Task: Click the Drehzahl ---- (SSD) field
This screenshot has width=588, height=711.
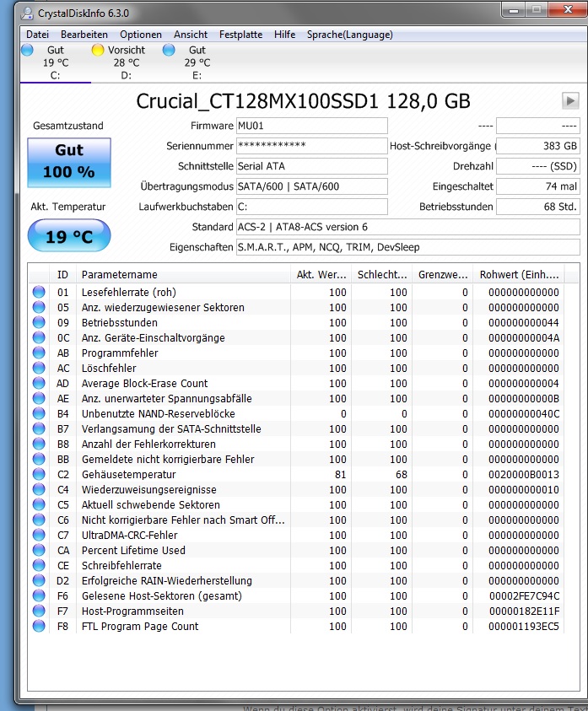Action: 538,166
